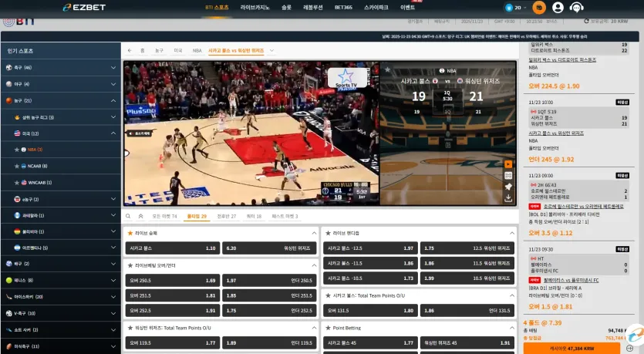Image resolution: width=644 pixels, height=354 pixels.
Task: Toggle favorite star for NCAAB
Action: pyautogui.click(x=17, y=166)
